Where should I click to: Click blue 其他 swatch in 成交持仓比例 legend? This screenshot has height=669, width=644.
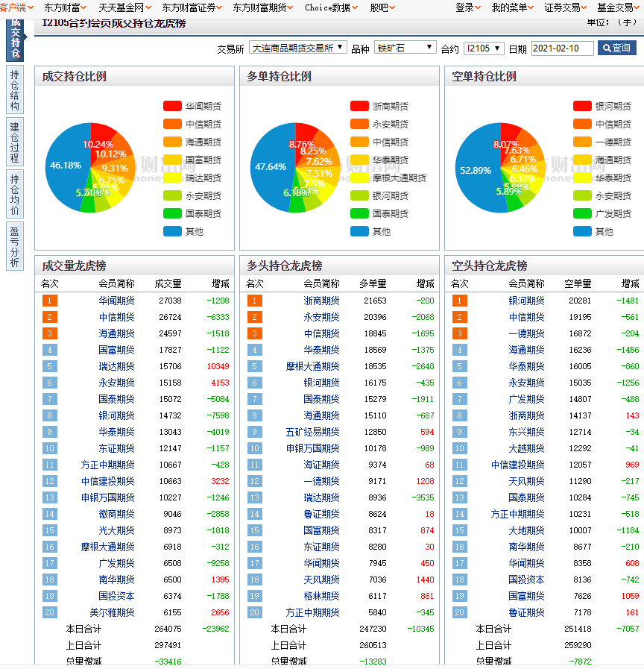click(172, 231)
